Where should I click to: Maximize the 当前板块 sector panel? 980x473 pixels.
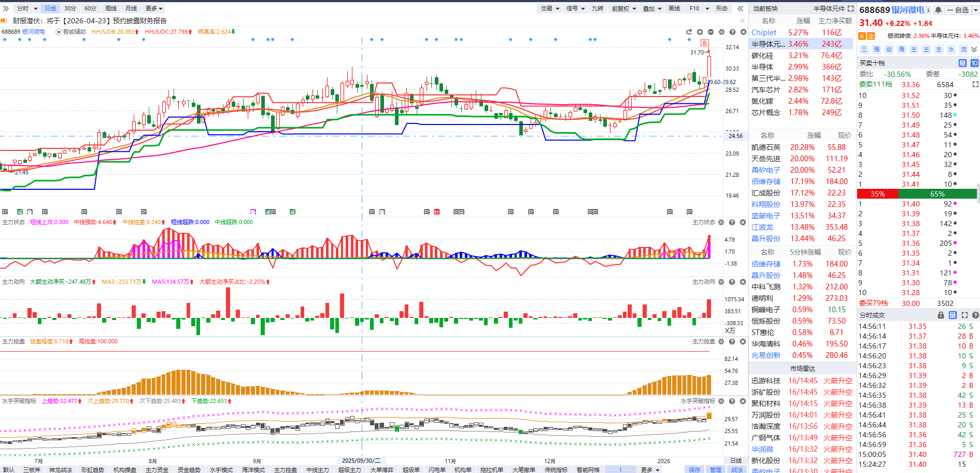tap(850, 8)
